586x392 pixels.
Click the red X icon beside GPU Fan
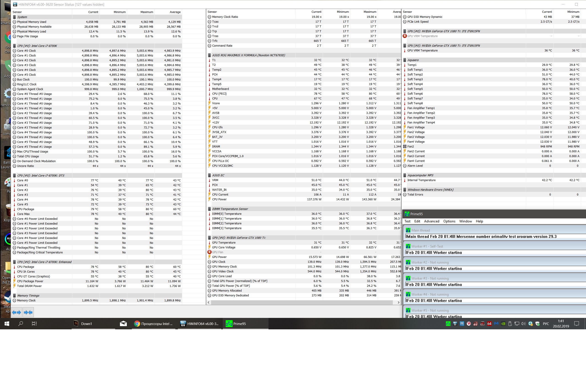pos(209,252)
